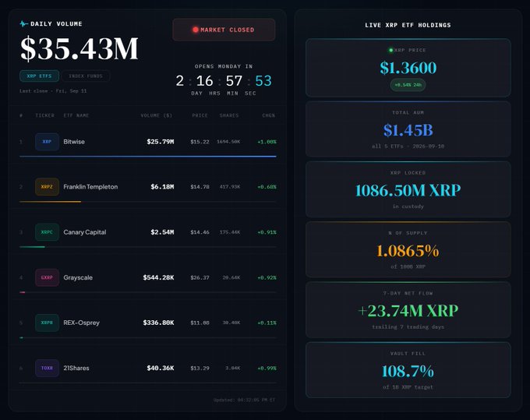Click the Daily Volume pulse icon
The height and width of the screenshot is (420, 530).
pyautogui.click(x=23, y=23)
